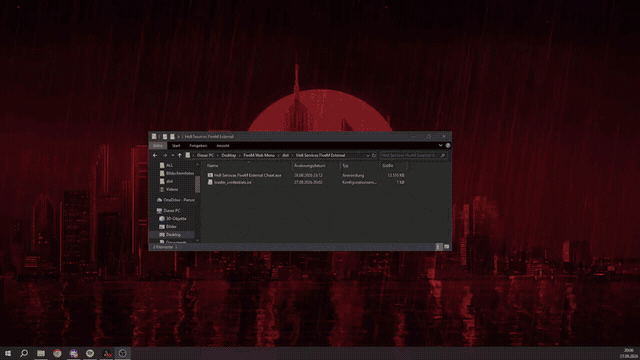
Task: Click the search magnifier icon
Action: click(443, 156)
